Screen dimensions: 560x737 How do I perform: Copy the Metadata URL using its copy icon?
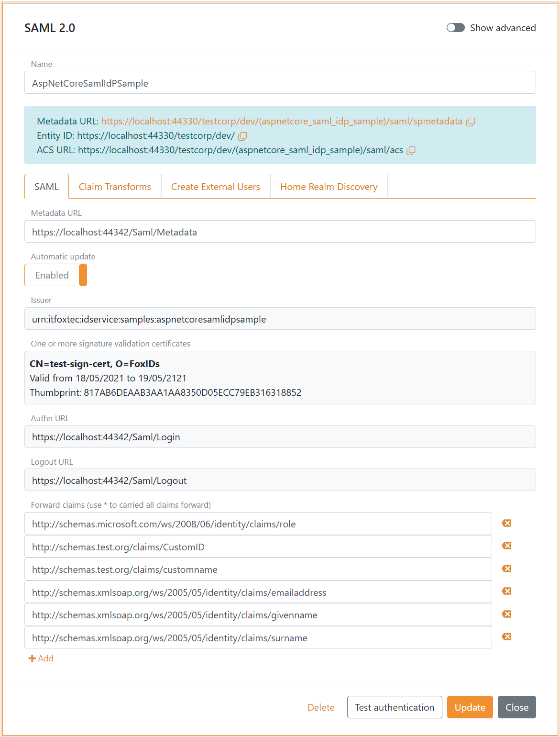471,122
